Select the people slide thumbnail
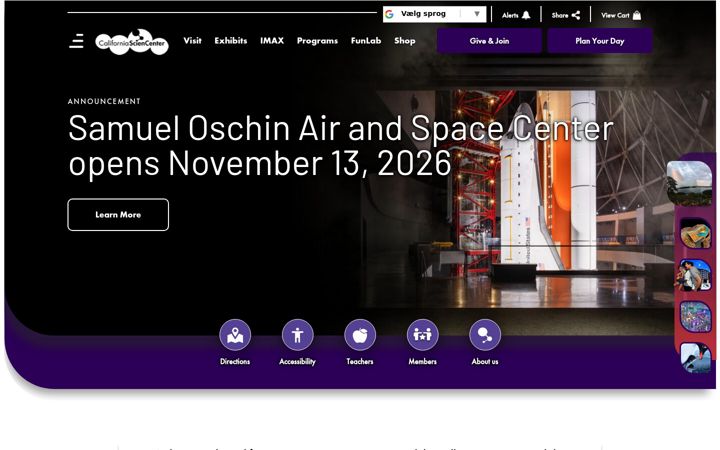Viewport: 720px width, 450px height. pyautogui.click(x=694, y=275)
